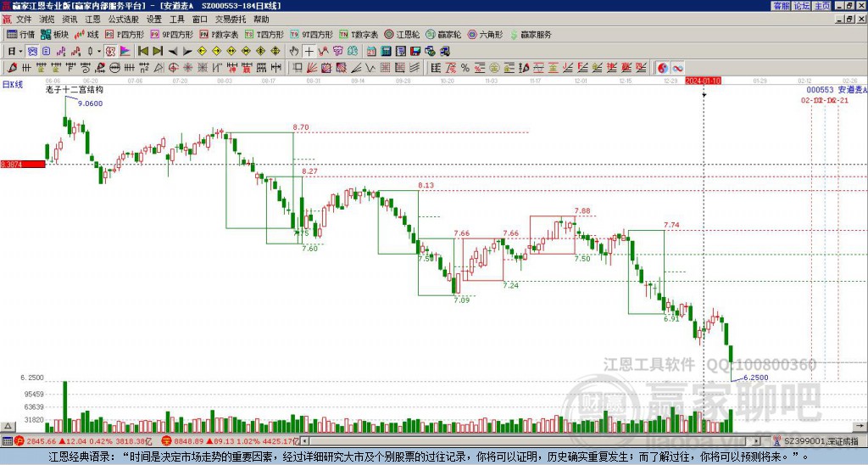Click the 6.2500 low price label on chart
The height and width of the screenshot is (465, 868).
tap(755, 378)
